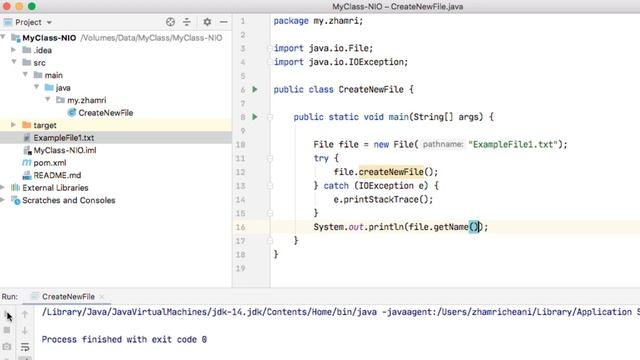
Task: Fold the imports block at line 3
Action: [x=270, y=48]
